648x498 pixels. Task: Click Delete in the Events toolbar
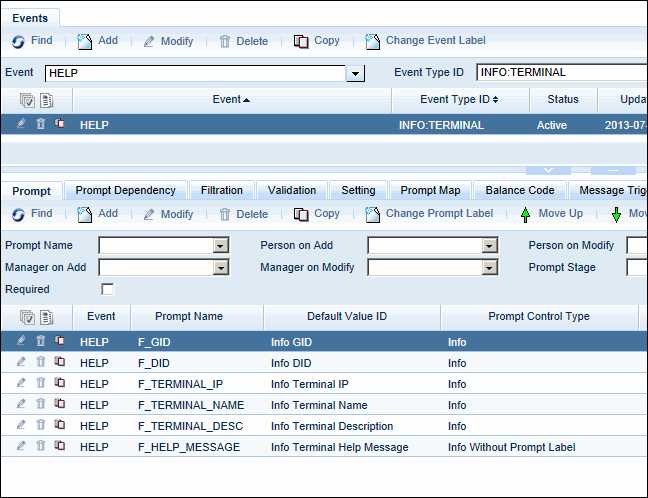(243, 41)
